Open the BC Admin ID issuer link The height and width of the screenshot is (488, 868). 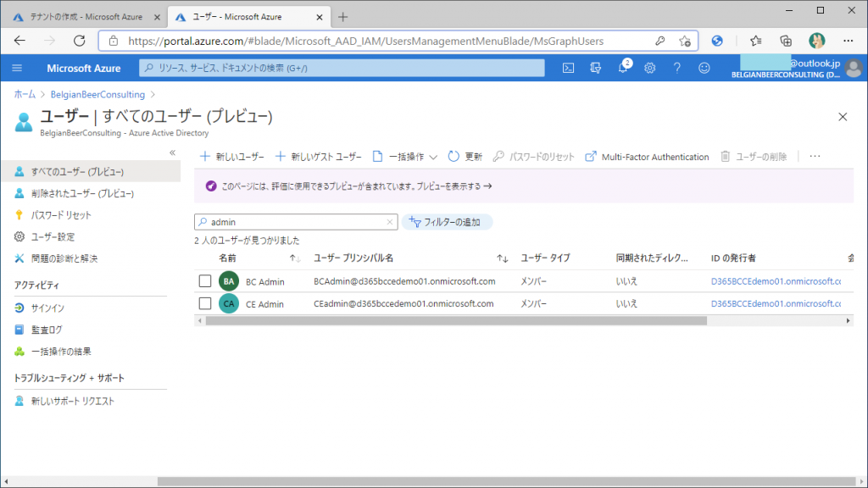tap(776, 281)
